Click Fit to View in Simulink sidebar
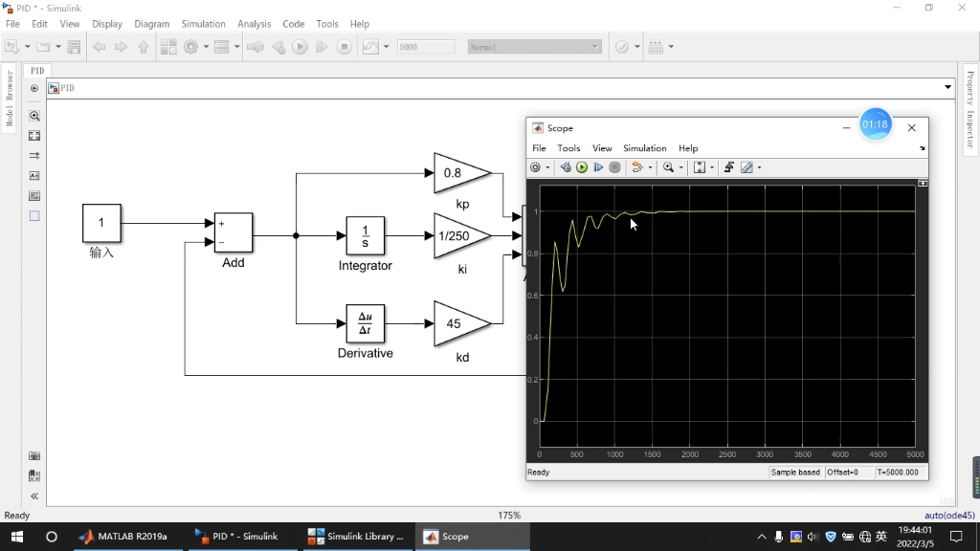The height and width of the screenshot is (551, 980). click(x=34, y=136)
